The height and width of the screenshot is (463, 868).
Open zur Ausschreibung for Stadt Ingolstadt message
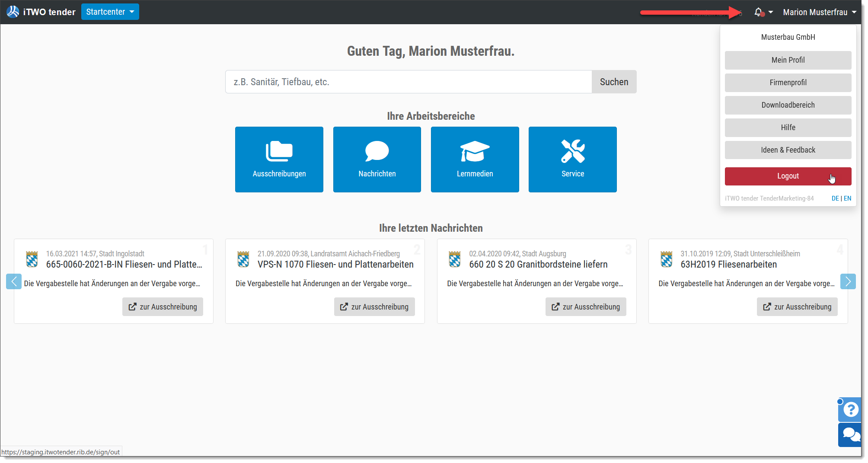(163, 307)
